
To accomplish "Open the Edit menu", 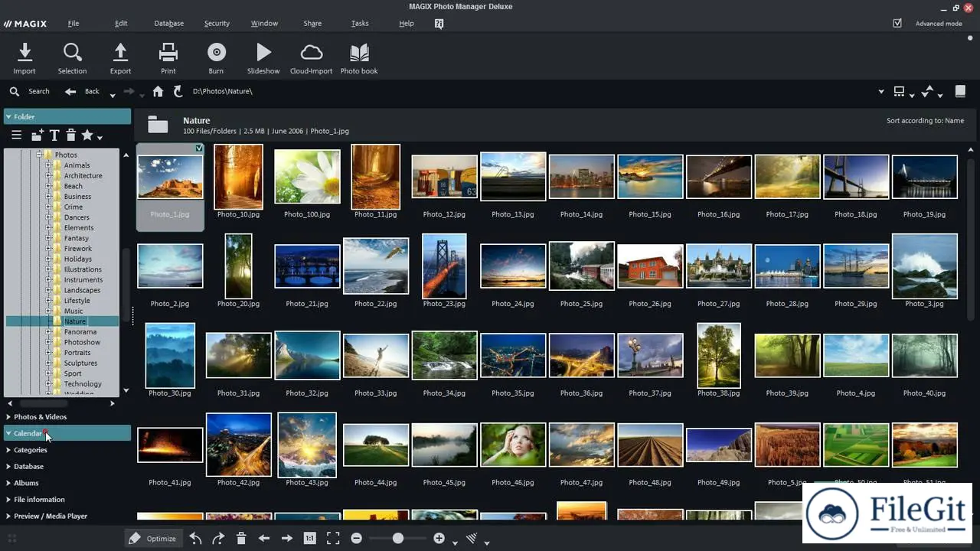I will pos(121,24).
